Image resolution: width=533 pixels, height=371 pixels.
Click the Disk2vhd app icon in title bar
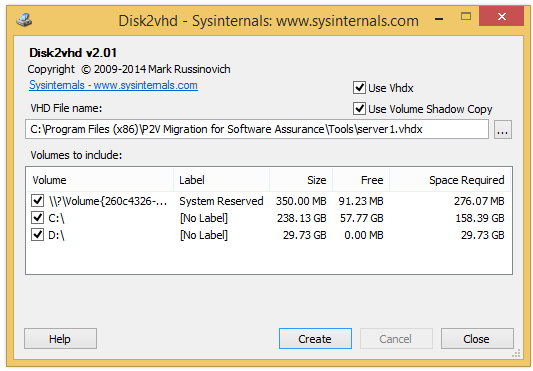[24, 20]
